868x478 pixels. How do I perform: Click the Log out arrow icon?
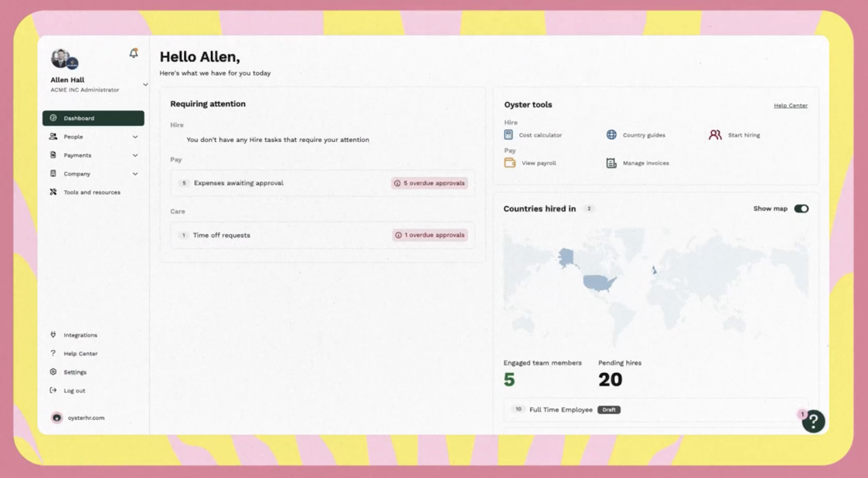pos(53,390)
